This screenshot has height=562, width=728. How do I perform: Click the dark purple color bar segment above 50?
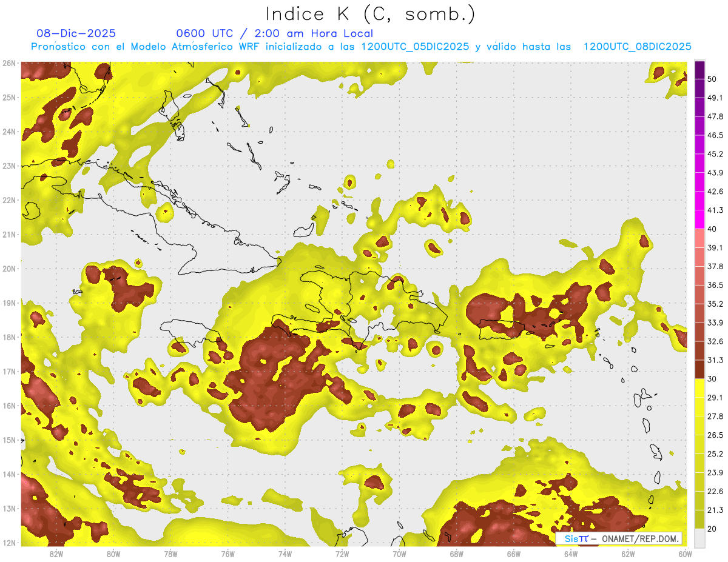[x=699, y=70]
